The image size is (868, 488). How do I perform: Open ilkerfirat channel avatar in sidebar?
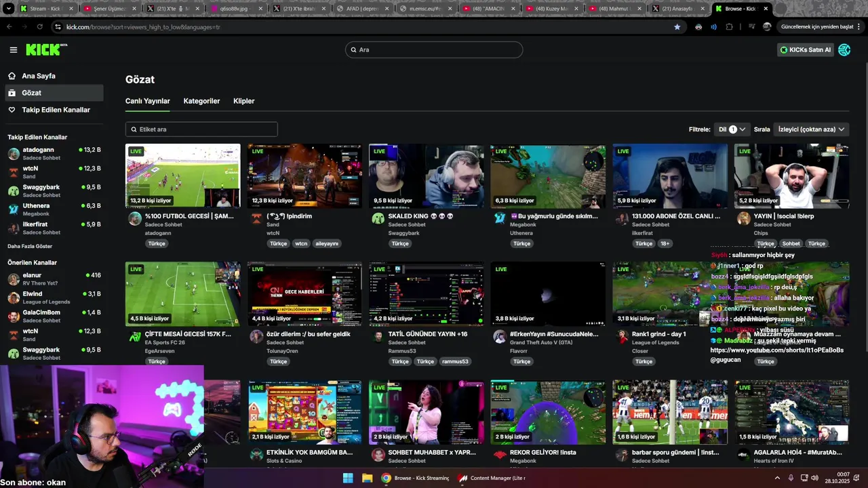pos(14,228)
